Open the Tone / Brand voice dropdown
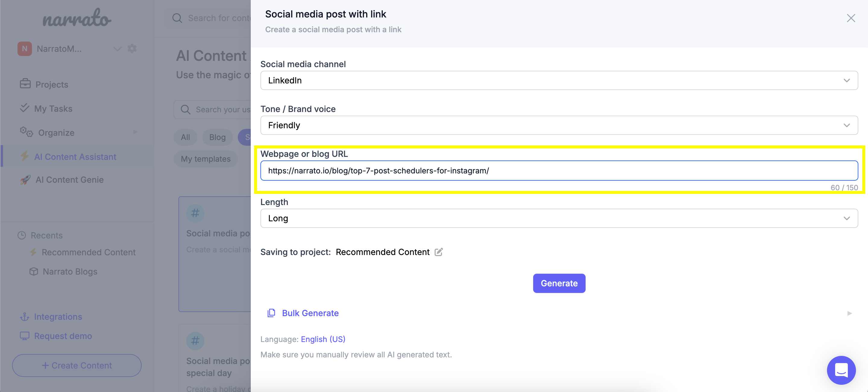The height and width of the screenshot is (392, 868). tap(559, 125)
